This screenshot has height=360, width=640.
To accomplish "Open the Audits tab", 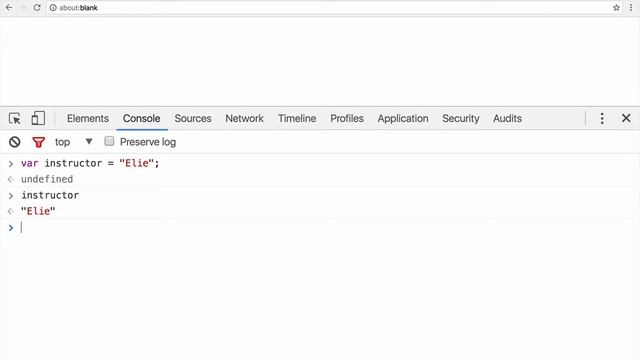I will [507, 118].
